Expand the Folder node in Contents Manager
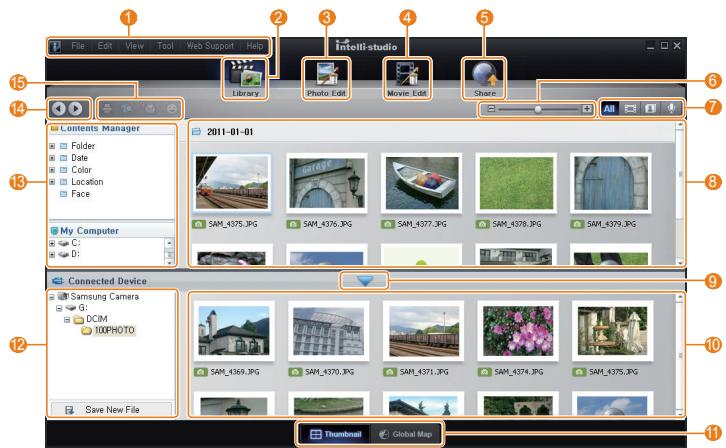726x448 pixels. [x=51, y=146]
